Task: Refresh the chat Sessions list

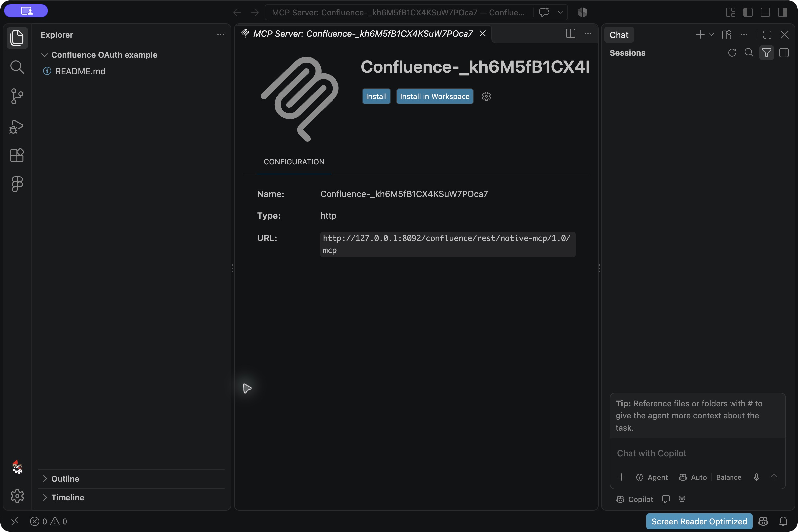Action: click(732, 53)
